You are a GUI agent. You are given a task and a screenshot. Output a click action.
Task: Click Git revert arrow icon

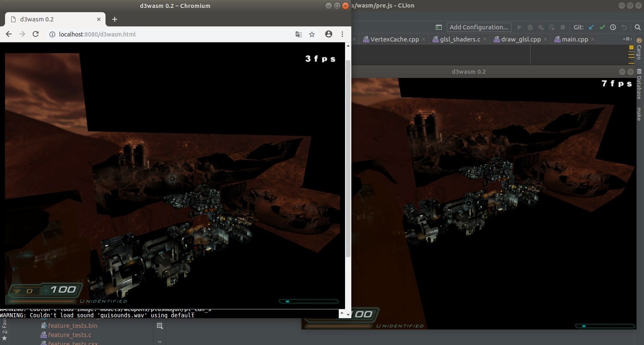click(x=624, y=27)
